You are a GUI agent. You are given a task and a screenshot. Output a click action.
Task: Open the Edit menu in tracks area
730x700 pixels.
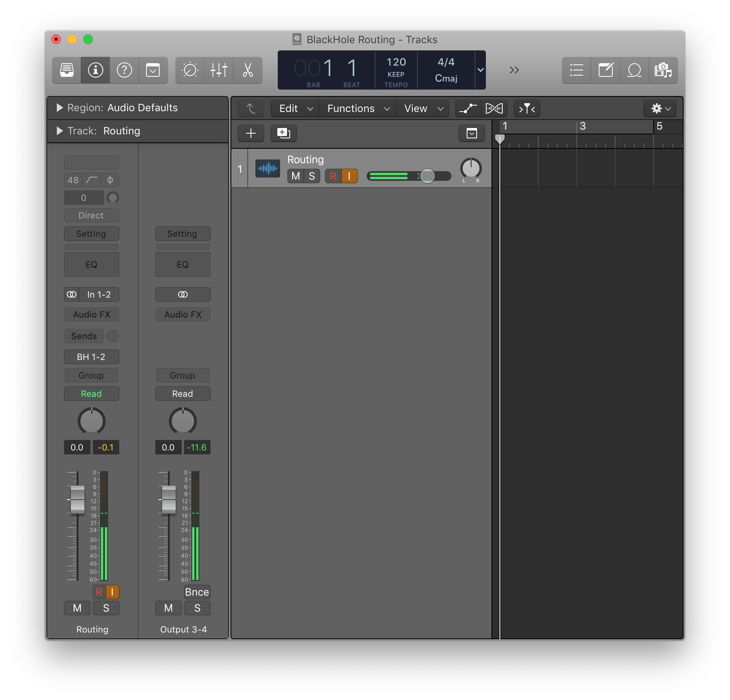click(295, 108)
